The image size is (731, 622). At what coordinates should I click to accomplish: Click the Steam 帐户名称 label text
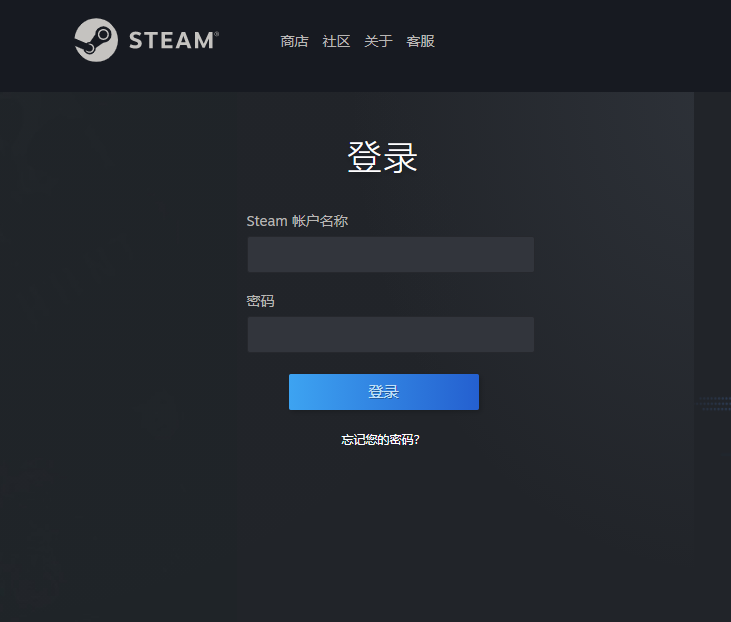point(297,221)
